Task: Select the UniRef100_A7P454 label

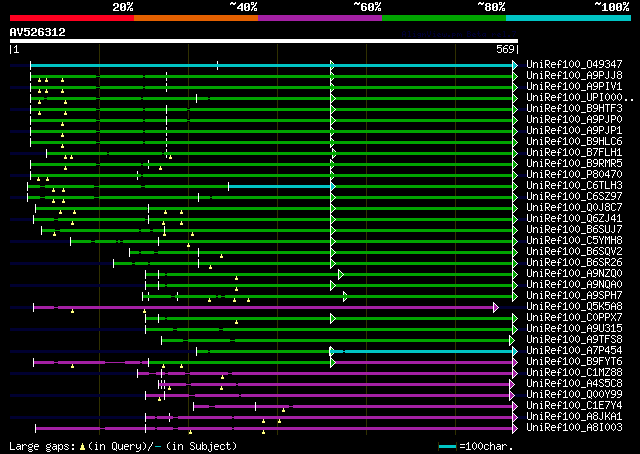Action: (x=574, y=351)
